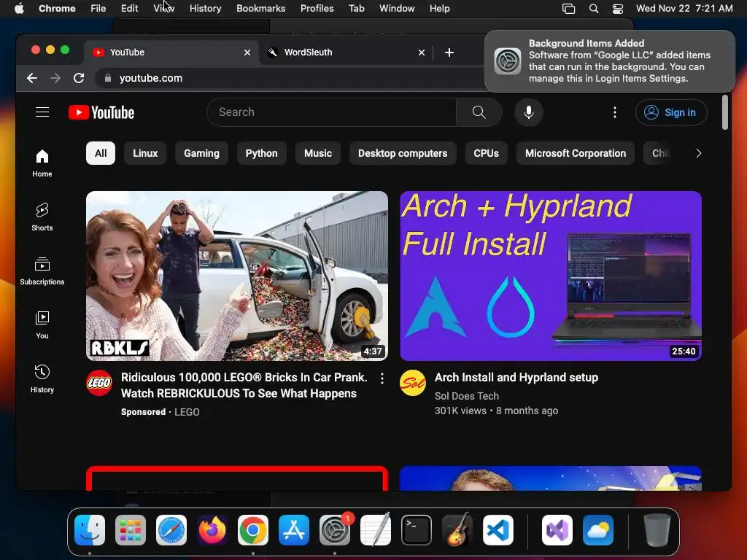Viewport: 747px width, 560px height.
Task: Open the History menu
Action: [205, 9]
